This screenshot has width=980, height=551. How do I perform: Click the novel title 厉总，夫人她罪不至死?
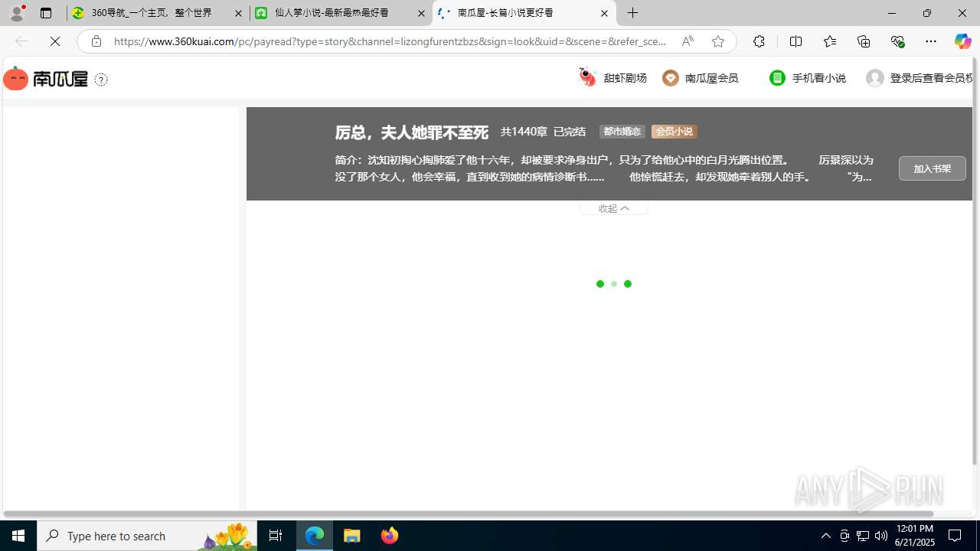pos(411,132)
